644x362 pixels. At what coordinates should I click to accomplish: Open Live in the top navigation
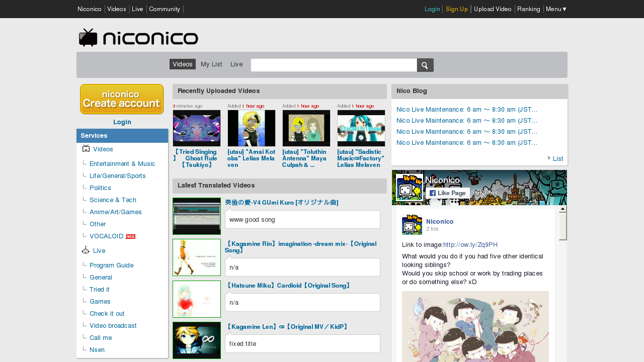pyautogui.click(x=138, y=9)
